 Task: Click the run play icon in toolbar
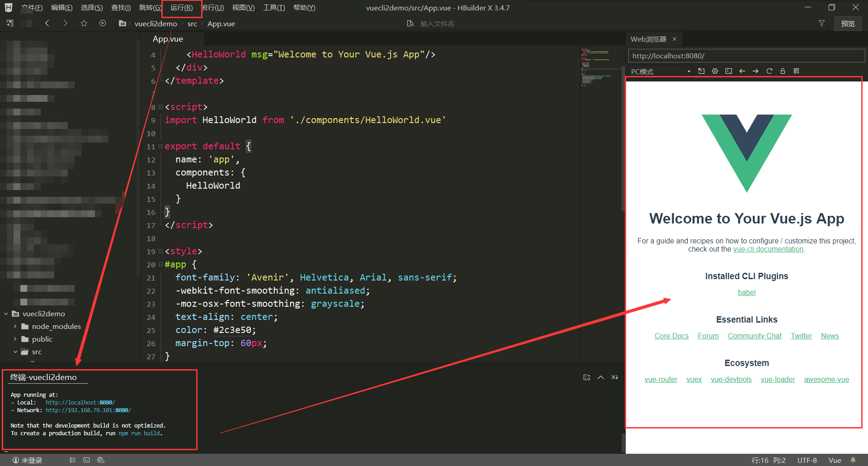[103, 23]
